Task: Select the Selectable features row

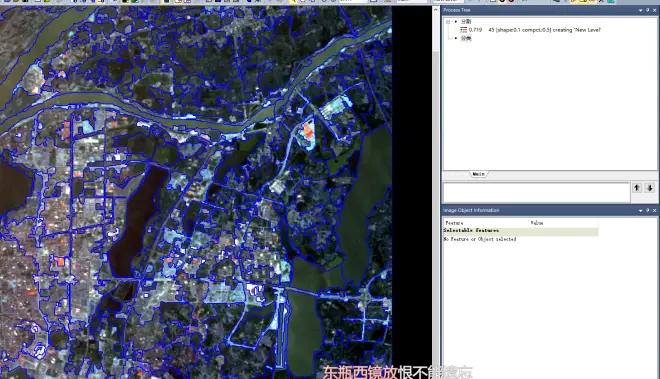Action: (x=521, y=231)
